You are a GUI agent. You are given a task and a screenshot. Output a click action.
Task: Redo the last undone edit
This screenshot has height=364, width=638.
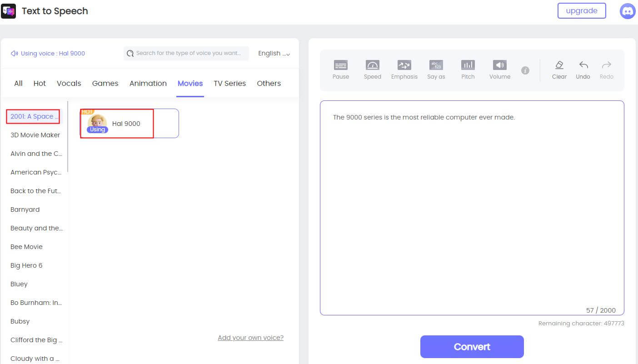click(x=607, y=70)
